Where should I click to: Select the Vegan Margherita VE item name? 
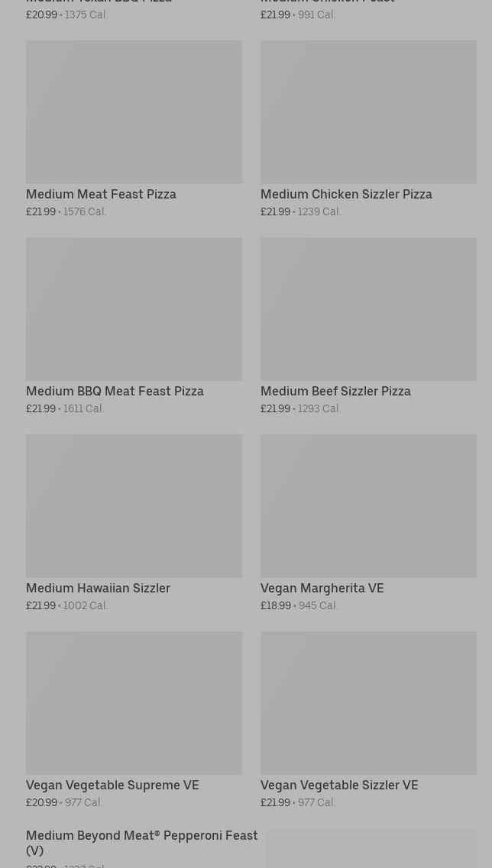pyautogui.click(x=322, y=588)
